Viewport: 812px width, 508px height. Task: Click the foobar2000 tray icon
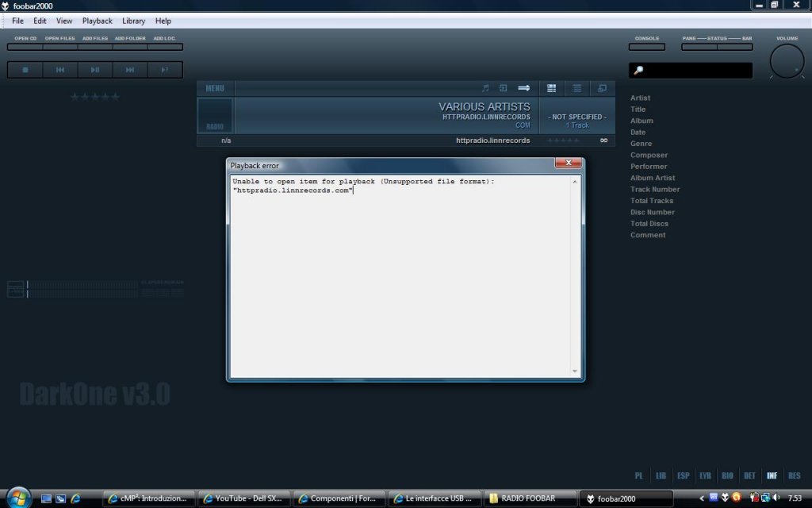coord(725,498)
